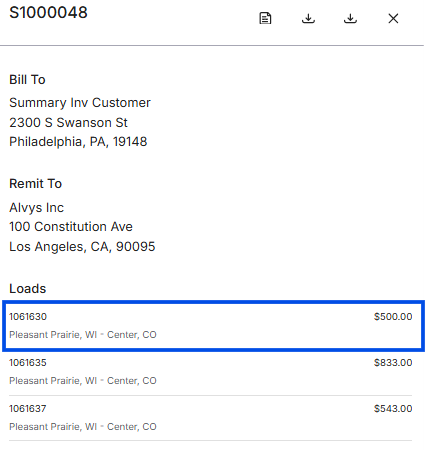This screenshot has width=425, height=450.
Task: Click the S1000048 invoice number heading
Action: [48, 13]
